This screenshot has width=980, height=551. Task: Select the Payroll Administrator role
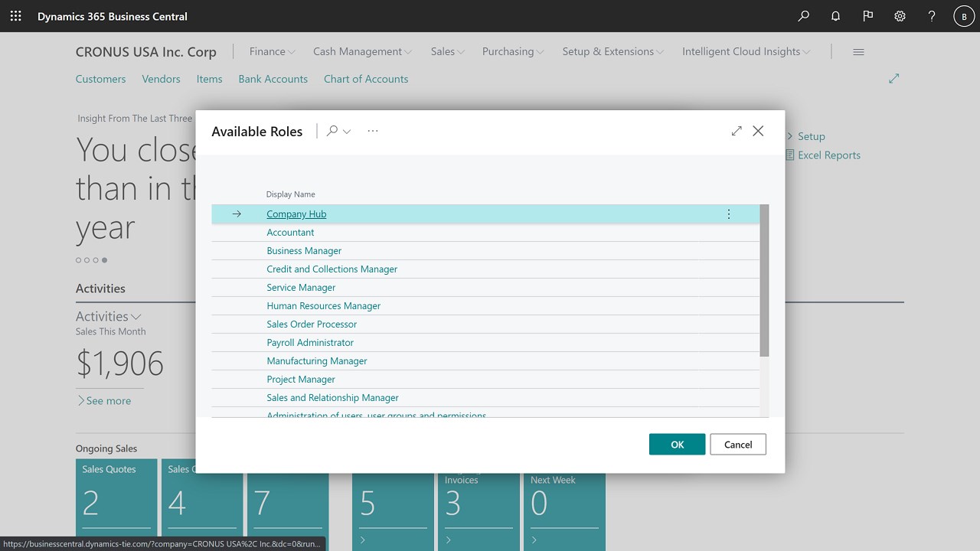coord(310,343)
